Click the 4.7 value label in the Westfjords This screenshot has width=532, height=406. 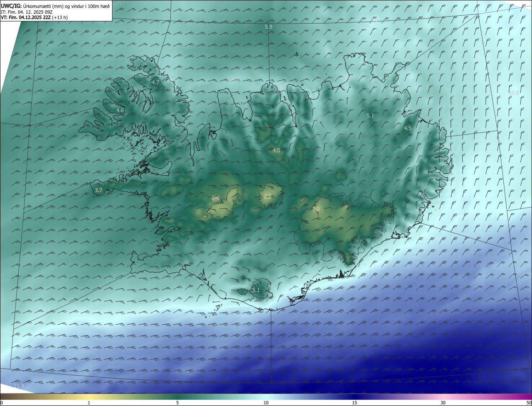155,83
